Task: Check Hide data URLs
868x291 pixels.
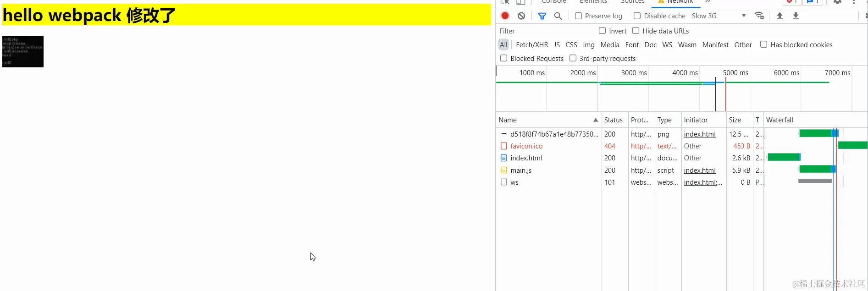Action: (636, 31)
